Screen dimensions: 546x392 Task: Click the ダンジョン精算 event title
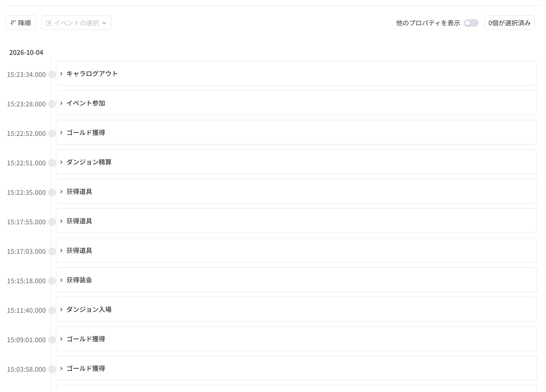pos(89,162)
